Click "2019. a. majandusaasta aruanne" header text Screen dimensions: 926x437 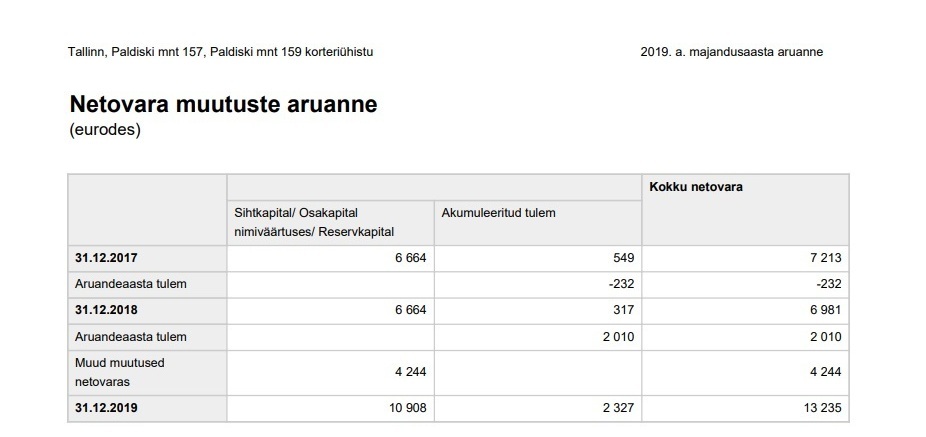pyautogui.click(x=731, y=52)
